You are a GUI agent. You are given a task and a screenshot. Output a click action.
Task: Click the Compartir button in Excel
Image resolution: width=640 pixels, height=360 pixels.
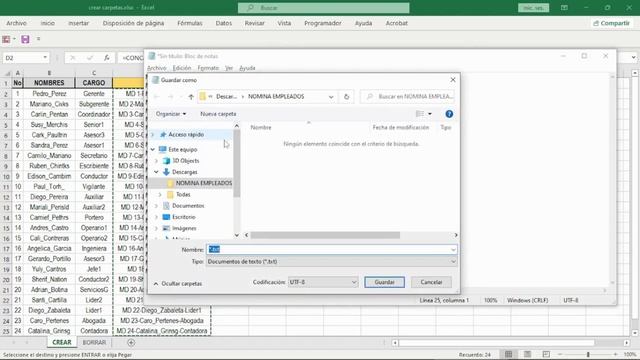(611, 23)
